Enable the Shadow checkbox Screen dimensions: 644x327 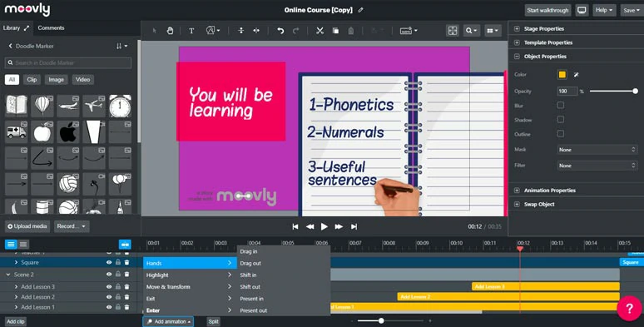pos(561,120)
